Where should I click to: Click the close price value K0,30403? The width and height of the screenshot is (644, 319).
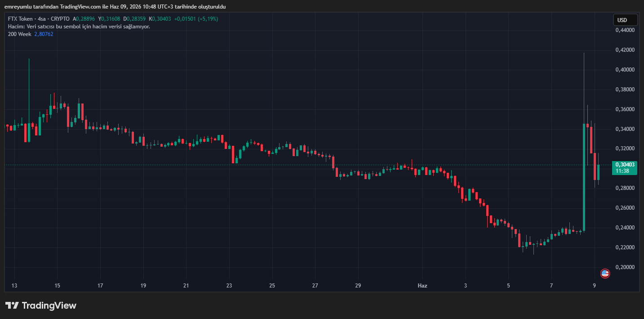(160, 19)
